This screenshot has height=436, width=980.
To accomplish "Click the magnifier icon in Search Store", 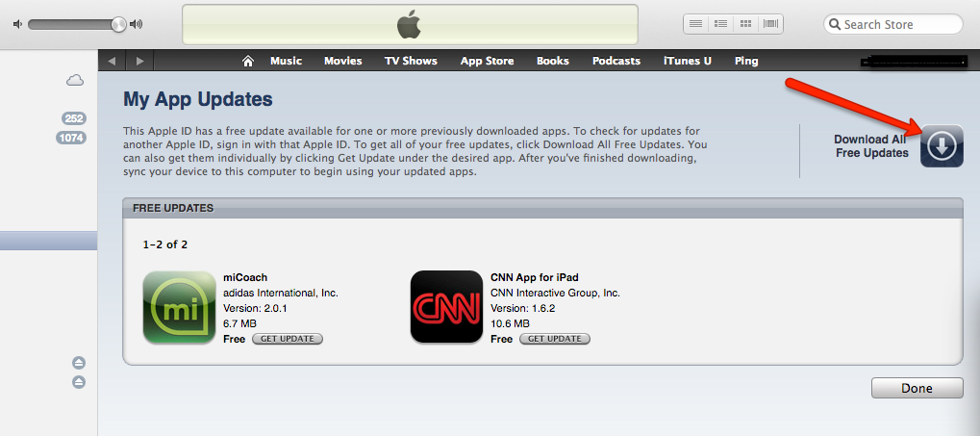I will pyautogui.click(x=835, y=24).
